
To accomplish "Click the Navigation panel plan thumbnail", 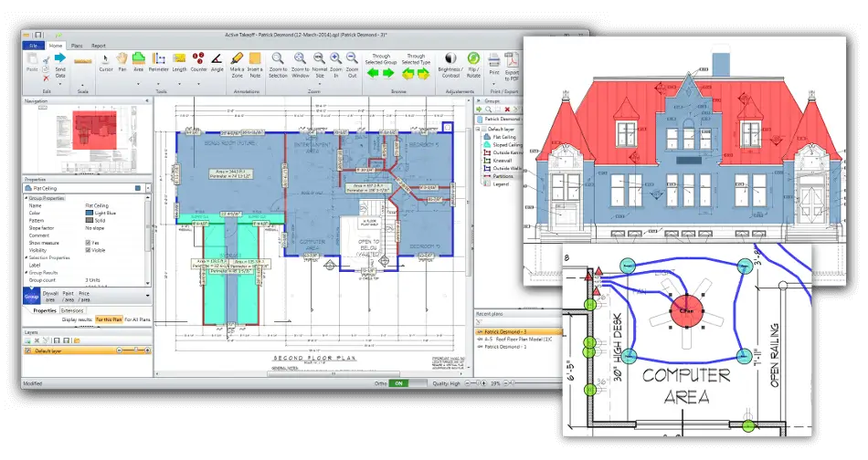I will (x=87, y=140).
